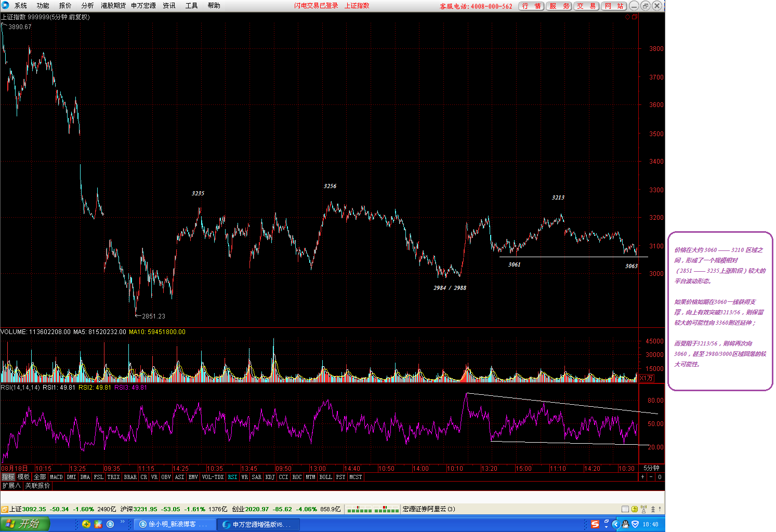
Task: Open the 5分钟 period selector
Action: pyautogui.click(x=651, y=468)
